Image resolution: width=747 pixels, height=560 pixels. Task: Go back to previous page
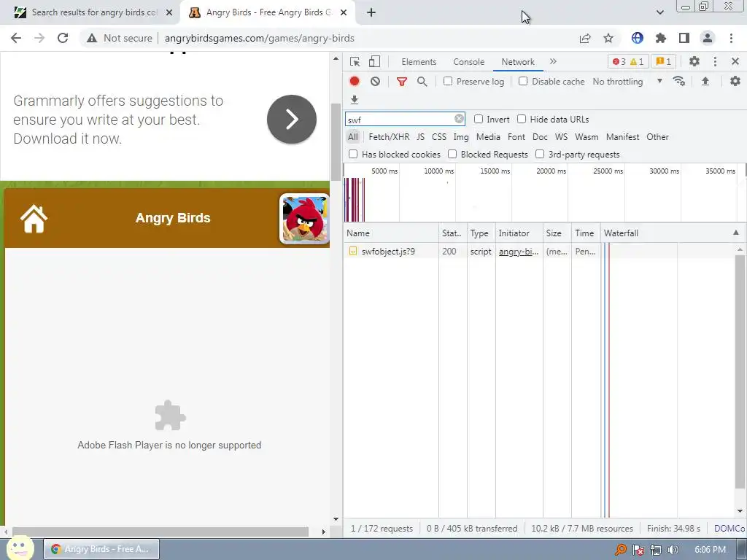click(16, 38)
